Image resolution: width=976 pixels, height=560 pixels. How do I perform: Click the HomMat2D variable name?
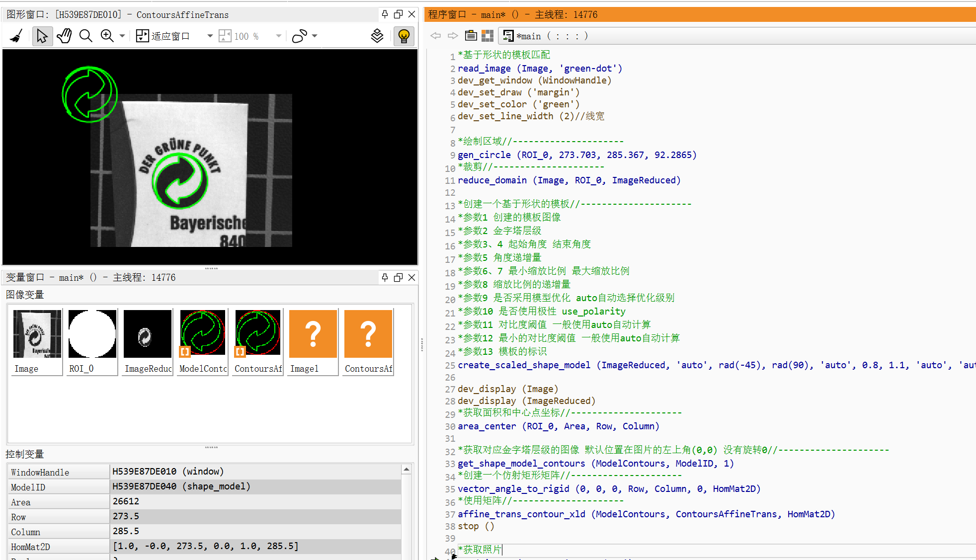(31, 547)
